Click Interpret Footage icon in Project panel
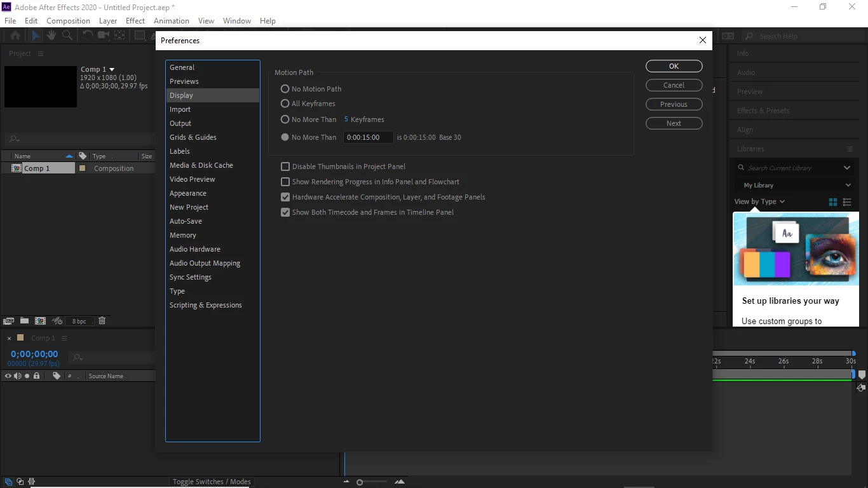This screenshot has width=868, height=488. pos(9,321)
